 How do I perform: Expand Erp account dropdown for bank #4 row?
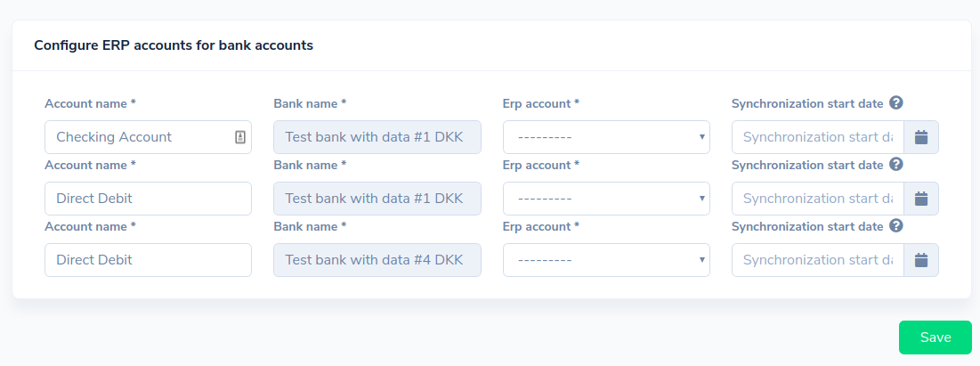tap(606, 260)
